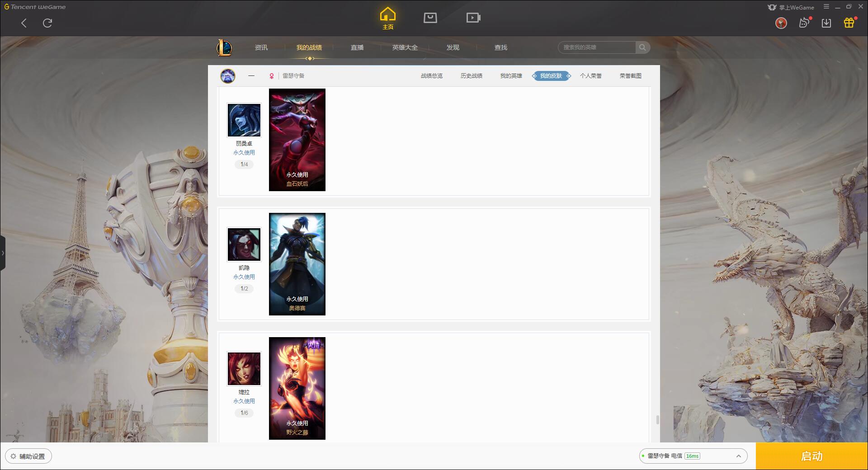Open the video live icon
Image resolution: width=868 pixels, height=470 pixels.
pyautogui.click(x=473, y=18)
